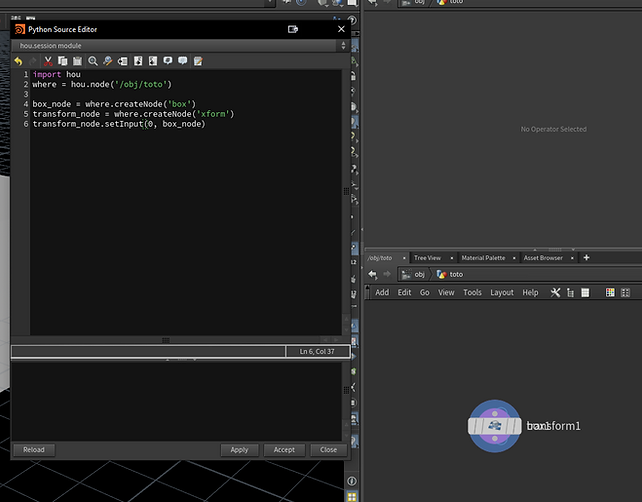Go back with network editor back arrow
Screen dimensions: 642x502
[372, 274]
